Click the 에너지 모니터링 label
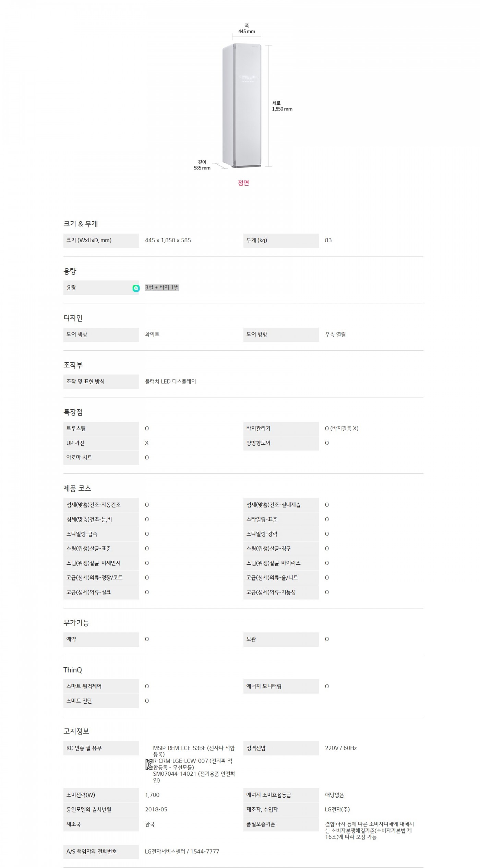Screen dimensions: 480x868 coord(264,686)
